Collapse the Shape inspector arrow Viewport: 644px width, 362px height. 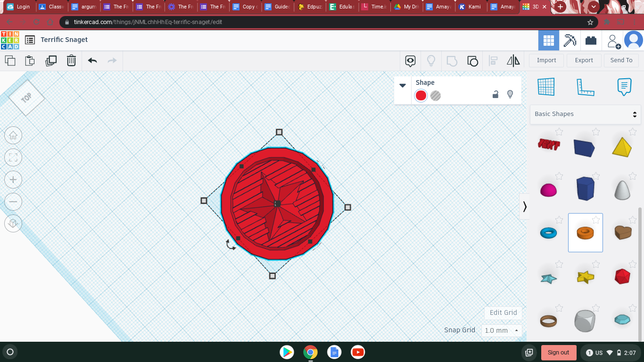(403, 85)
